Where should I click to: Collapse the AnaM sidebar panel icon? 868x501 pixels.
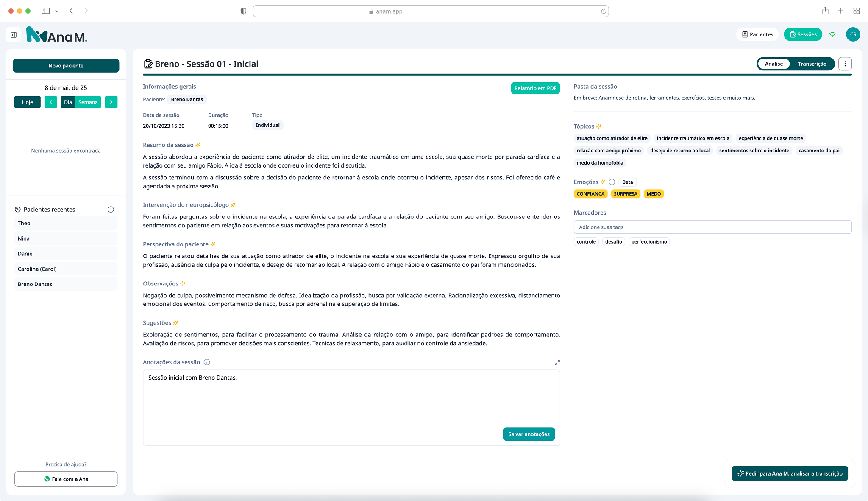click(14, 35)
